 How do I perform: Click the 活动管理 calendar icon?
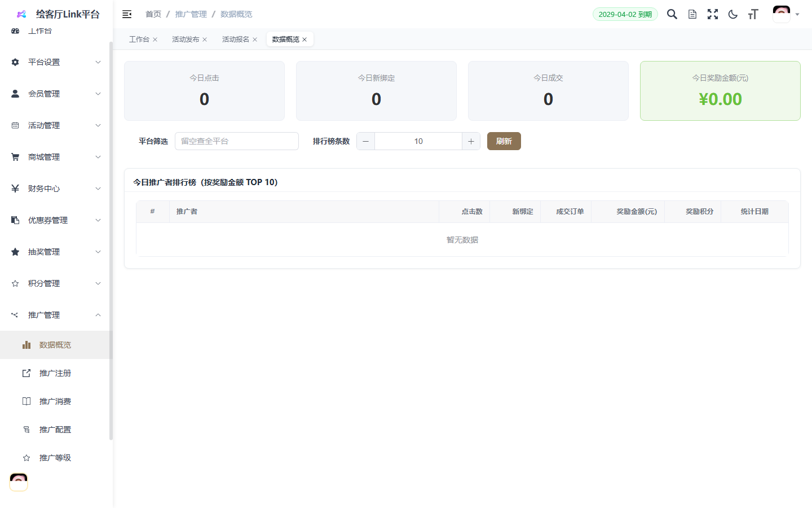(x=15, y=125)
